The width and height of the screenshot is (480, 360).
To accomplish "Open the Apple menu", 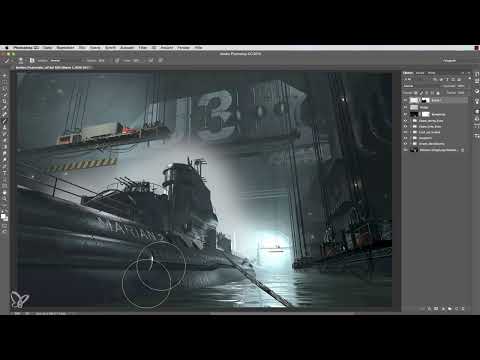I will click(7, 48).
